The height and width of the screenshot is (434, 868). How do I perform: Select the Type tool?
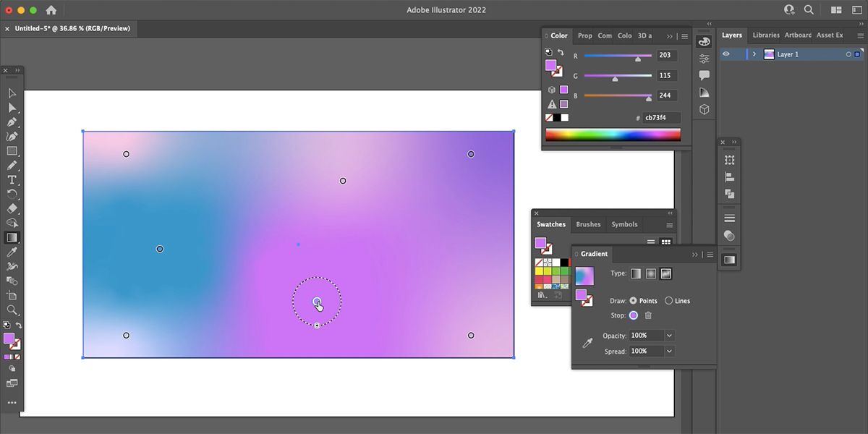[12, 179]
